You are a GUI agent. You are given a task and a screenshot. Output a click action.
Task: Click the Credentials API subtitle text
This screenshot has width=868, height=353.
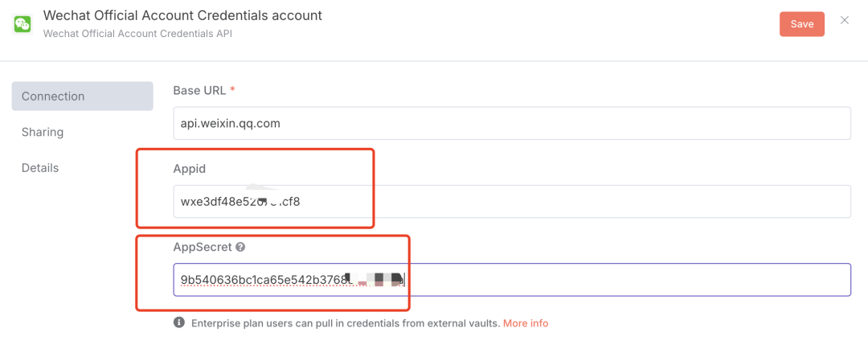pos(138,34)
